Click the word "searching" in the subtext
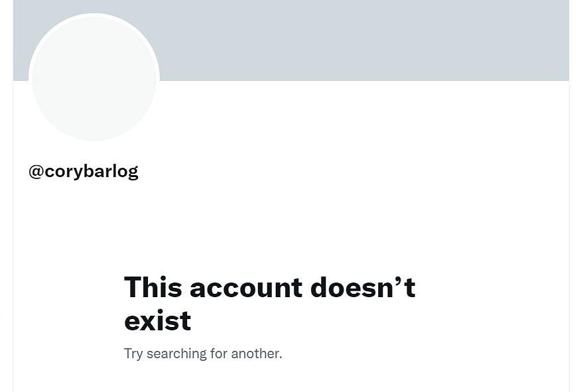The image size is (579, 392). [176, 354]
